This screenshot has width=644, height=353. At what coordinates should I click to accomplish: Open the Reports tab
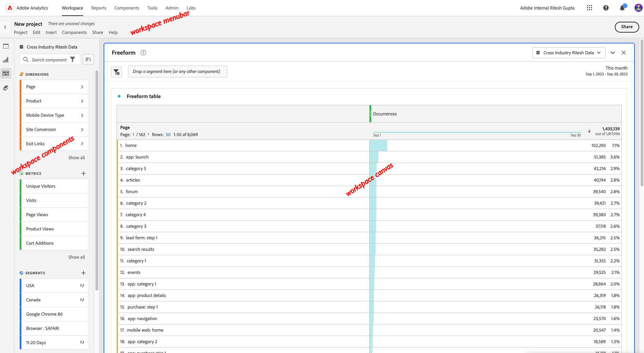point(99,8)
